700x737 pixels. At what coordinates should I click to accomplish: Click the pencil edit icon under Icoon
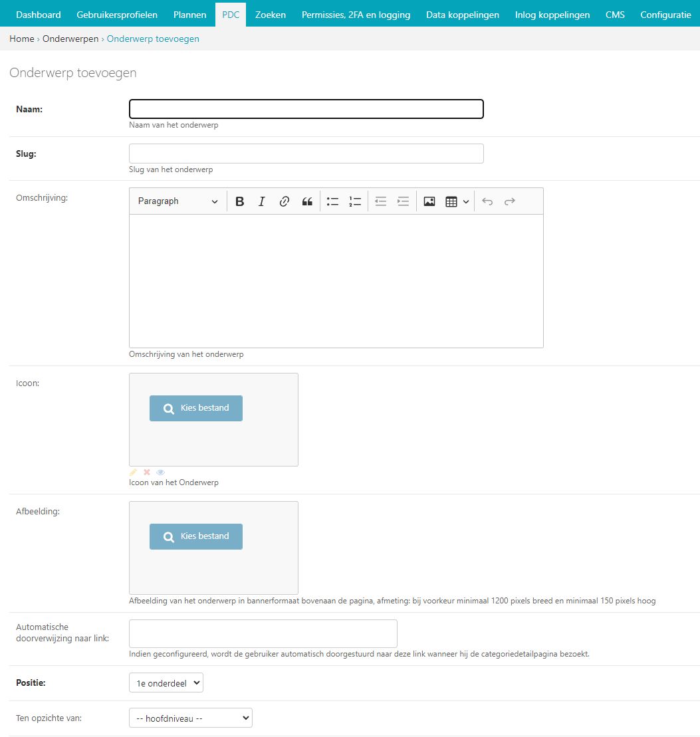133,473
